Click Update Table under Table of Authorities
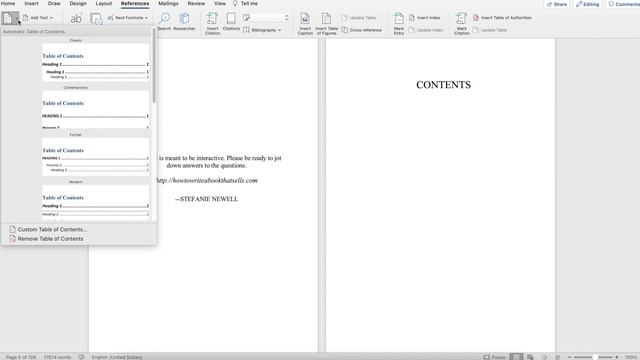The width and height of the screenshot is (640, 360). pyautogui.click(x=490, y=30)
